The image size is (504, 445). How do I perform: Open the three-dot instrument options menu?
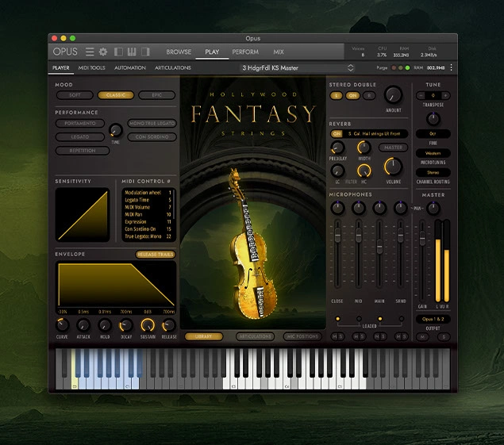click(452, 67)
